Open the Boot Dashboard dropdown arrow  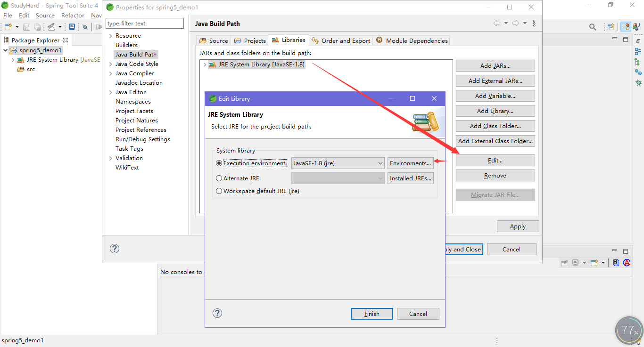(x=60, y=27)
